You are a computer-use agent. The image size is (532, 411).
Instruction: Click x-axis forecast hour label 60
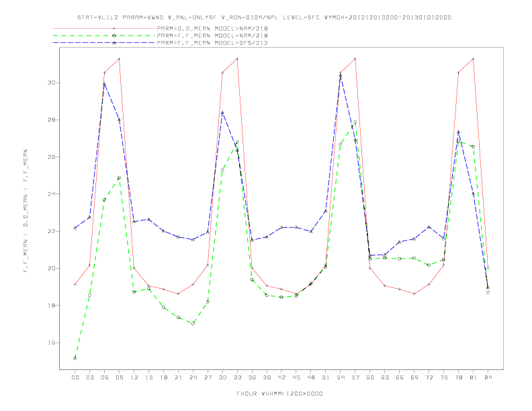[370, 377]
